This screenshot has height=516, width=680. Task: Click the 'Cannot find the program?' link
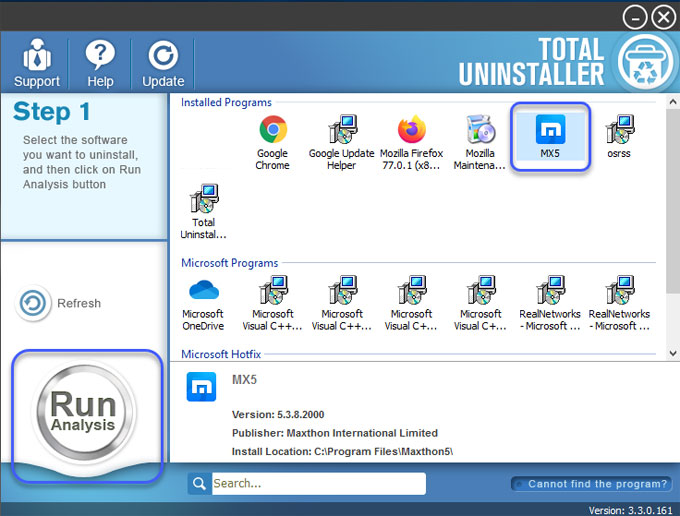click(x=592, y=484)
